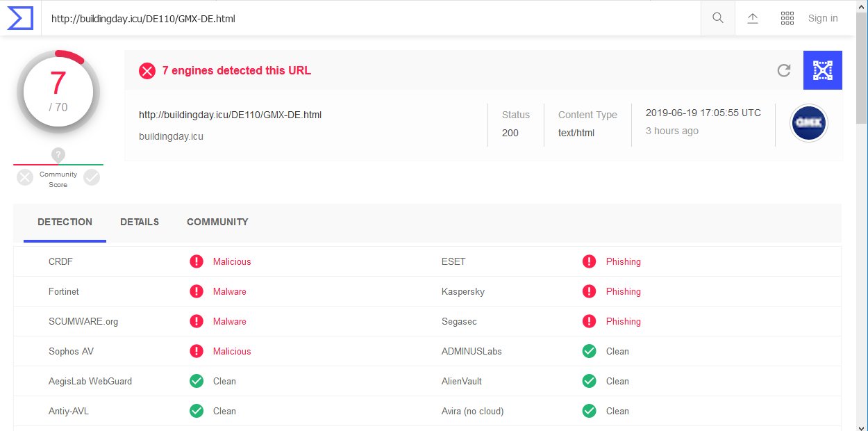Select the DETECTION tab
Image resolution: width=868 pixels, height=431 pixels.
[x=65, y=222]
